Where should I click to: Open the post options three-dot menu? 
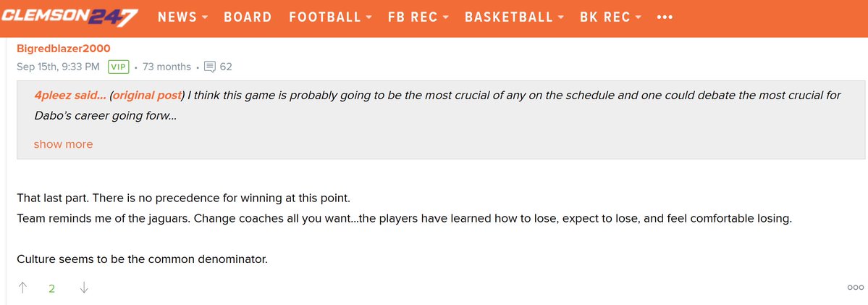855,288
